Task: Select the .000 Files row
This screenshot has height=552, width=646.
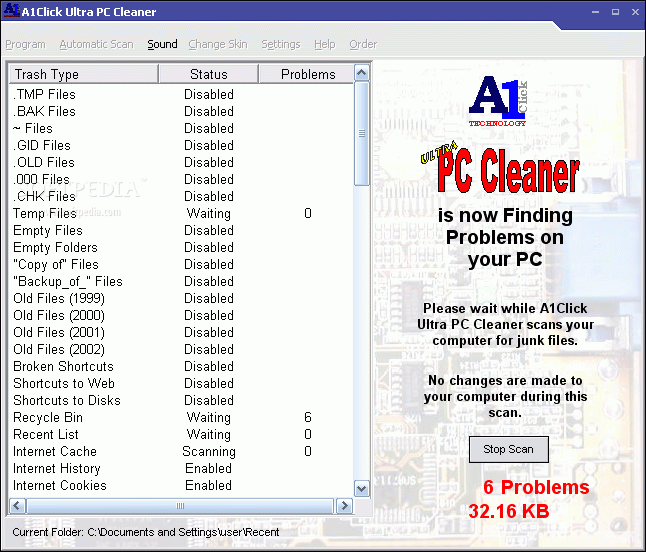Action: coord(181,179)
